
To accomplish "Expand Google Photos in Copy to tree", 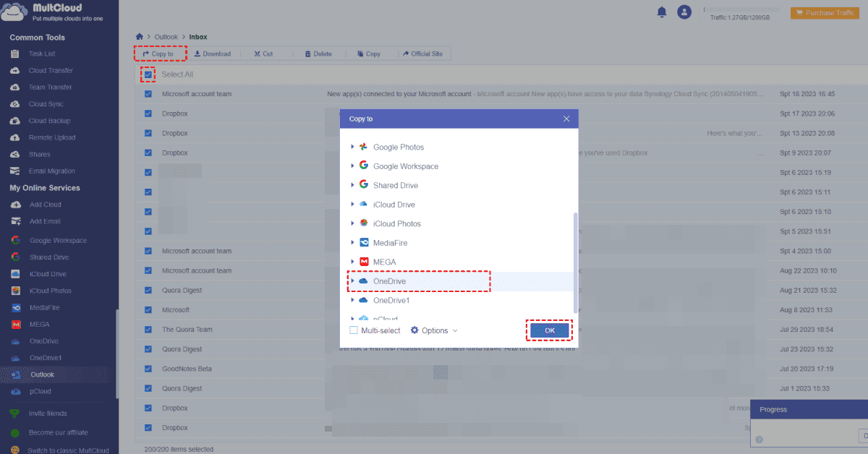I will [x=353, y=147].
